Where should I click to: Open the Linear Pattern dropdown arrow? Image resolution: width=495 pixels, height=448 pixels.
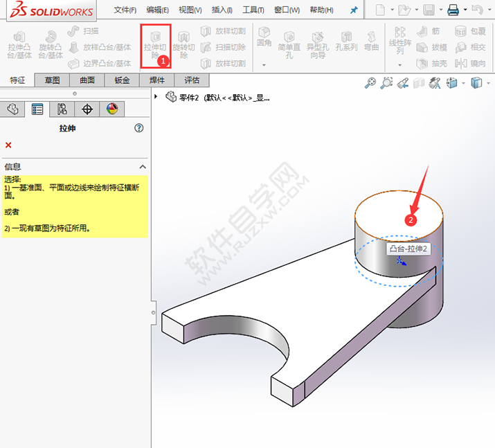(399, 65)
